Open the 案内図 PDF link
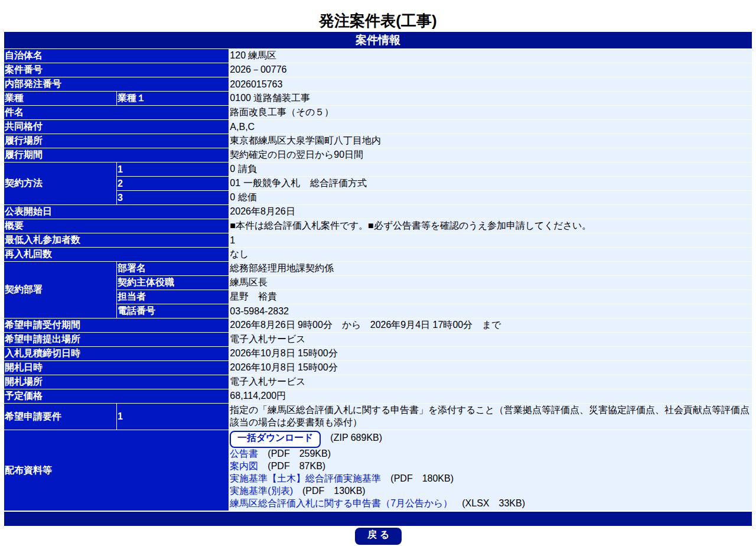 point(243,466)
